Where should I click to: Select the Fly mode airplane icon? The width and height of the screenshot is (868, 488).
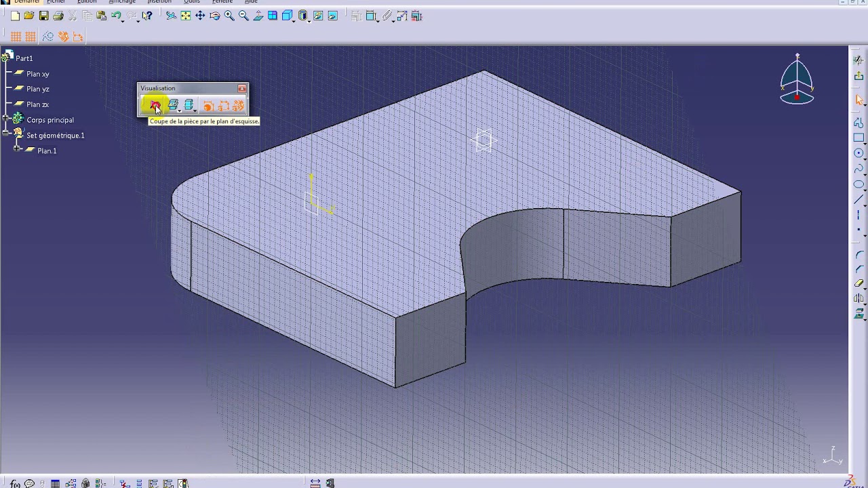coord(171,16)
